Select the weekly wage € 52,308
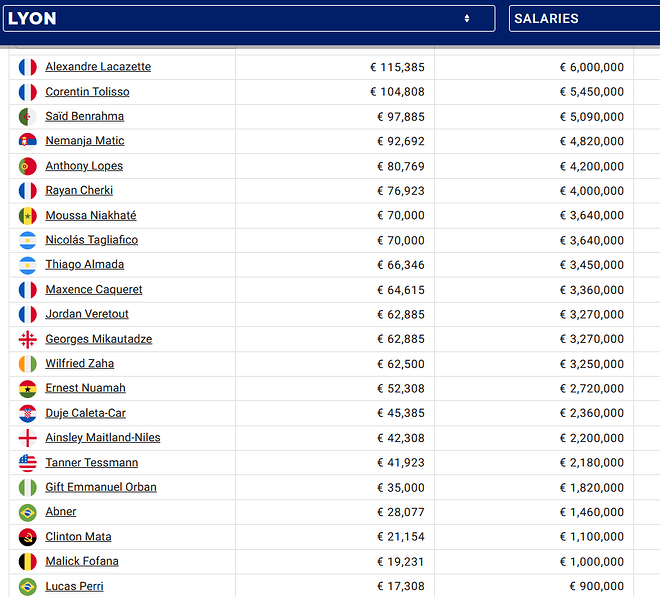660x597 pixels. coord(401,389)
